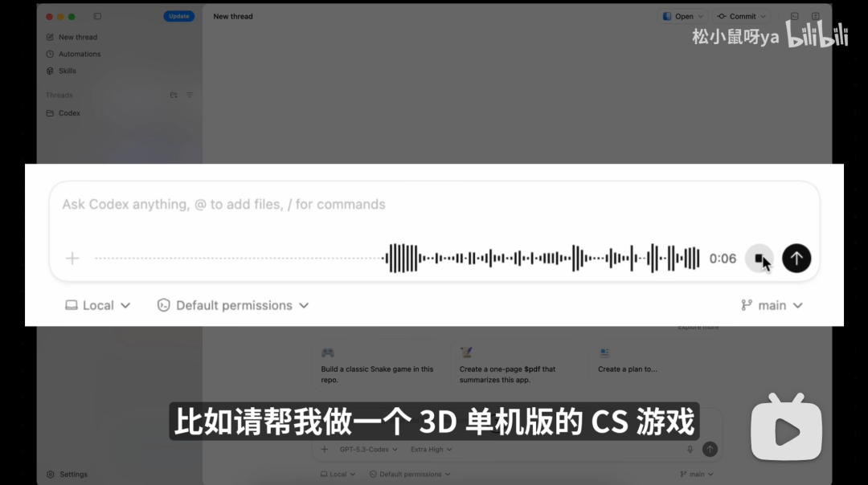This screenshot has height=485, width=868.
Task: Click the add-project folder icon beside Threads
Action: (x=174, y=95)
